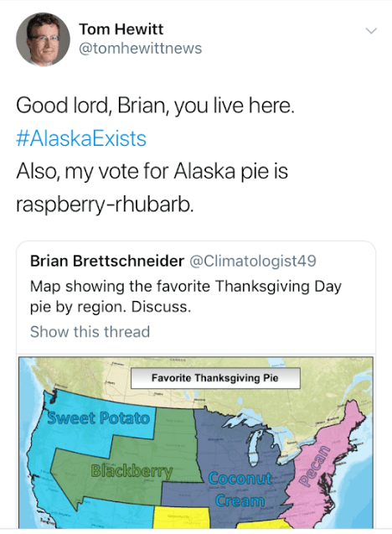Image resolution: width=392 pixels, height=534 pixels.
Task: Click Brian Brettschneider's name in quoted tweet
Action: [107, 262]
